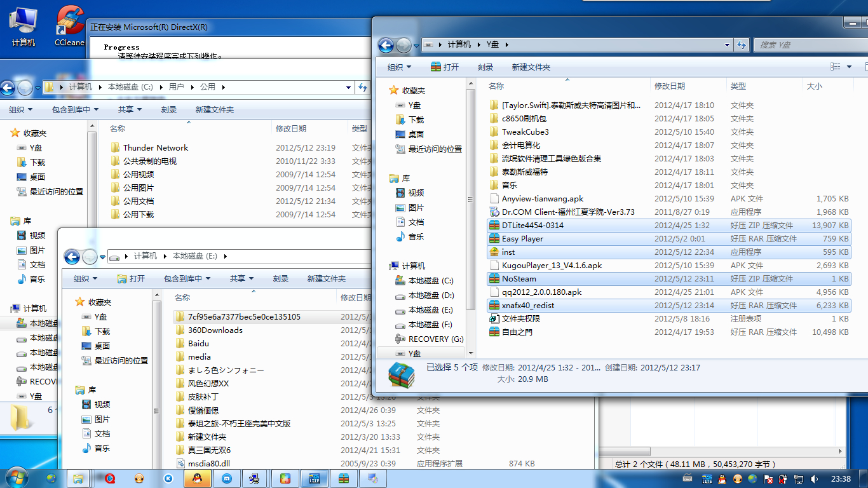Click 刻录 in 公用 window toolbar
Screen dimensions: 868x488
[x=169, y=110]
